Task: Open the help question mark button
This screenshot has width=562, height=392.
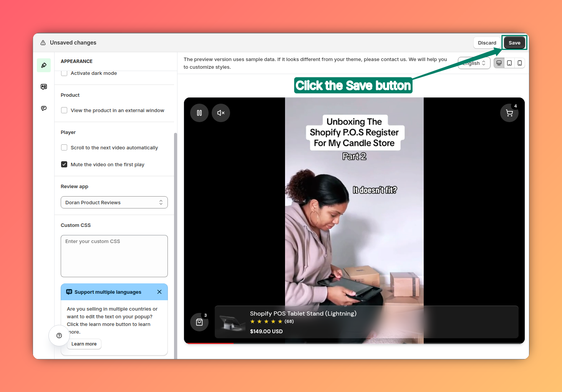Action: tap(59, 336)
